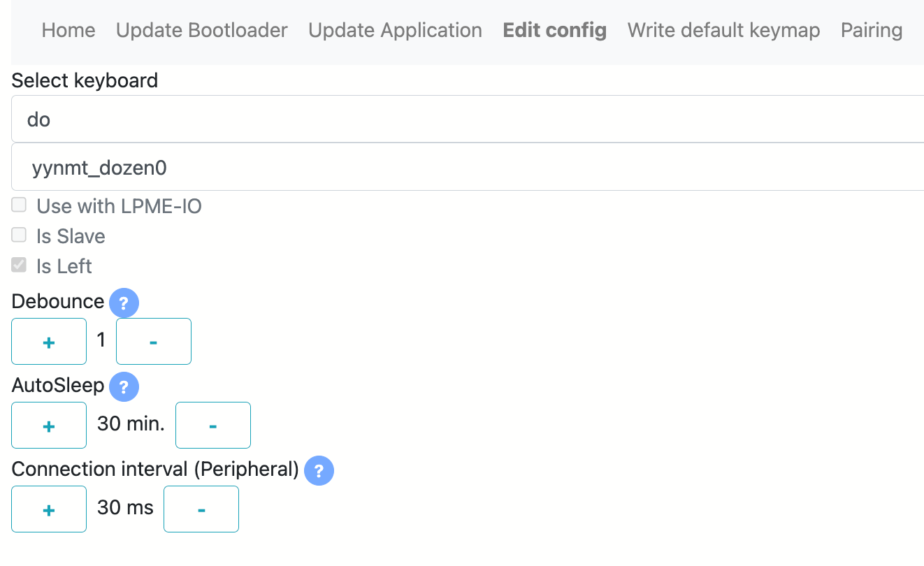Enable the Use with LPME-IO checkbox
Image resolution: width=924 pixels, height=566 pixels.
tap(20, 205)
